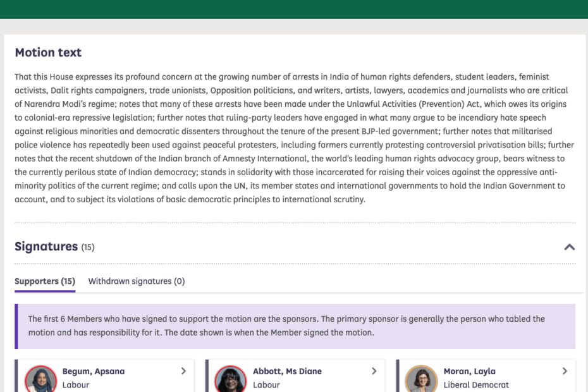Select the Supporters (15) tab
Viewport: 588px width, 392px height.
click(x=45, y=281)
